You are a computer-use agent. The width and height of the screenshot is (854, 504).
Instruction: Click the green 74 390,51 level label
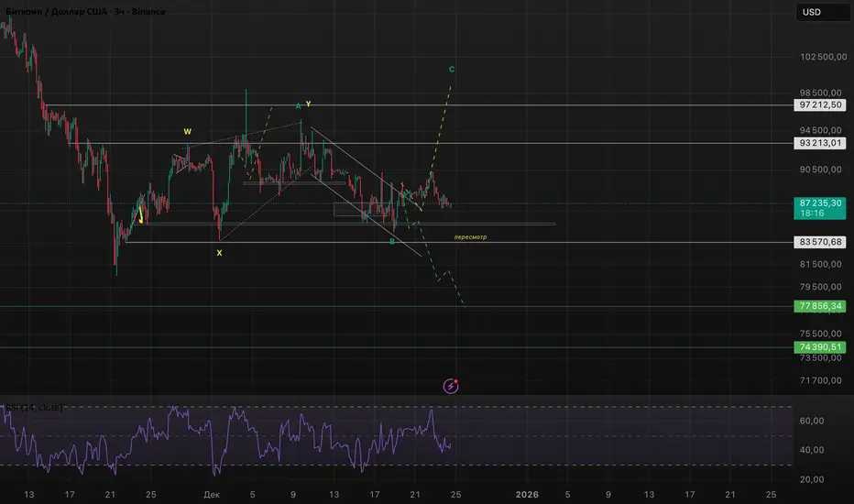820,346
